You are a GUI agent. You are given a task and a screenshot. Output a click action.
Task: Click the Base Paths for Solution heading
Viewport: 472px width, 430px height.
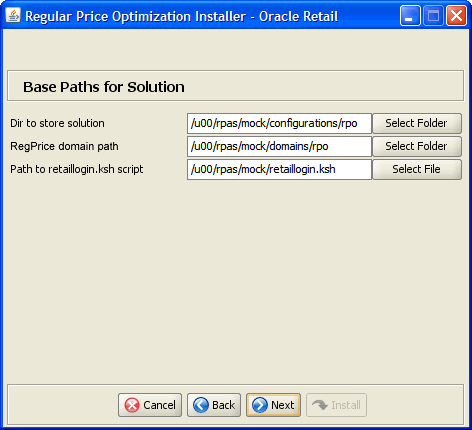point(104,87)
